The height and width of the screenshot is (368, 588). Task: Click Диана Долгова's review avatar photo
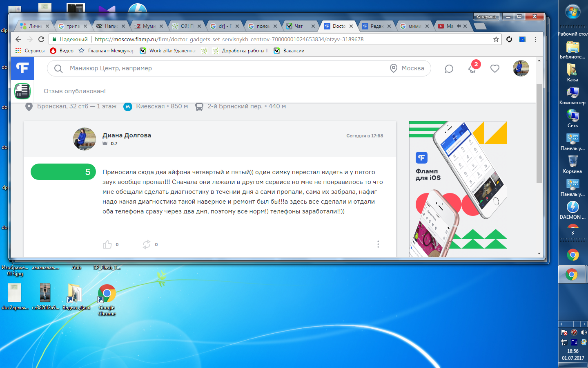(85, 139)
